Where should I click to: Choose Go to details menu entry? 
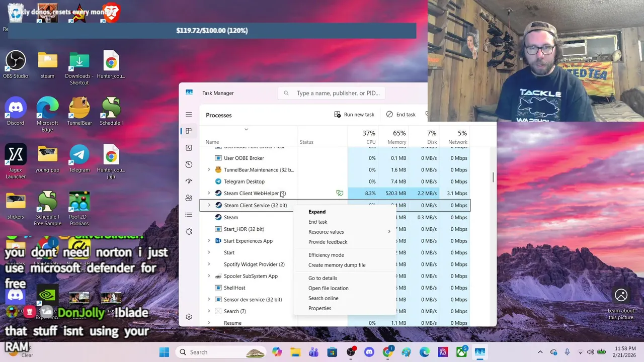click(345, 278)
